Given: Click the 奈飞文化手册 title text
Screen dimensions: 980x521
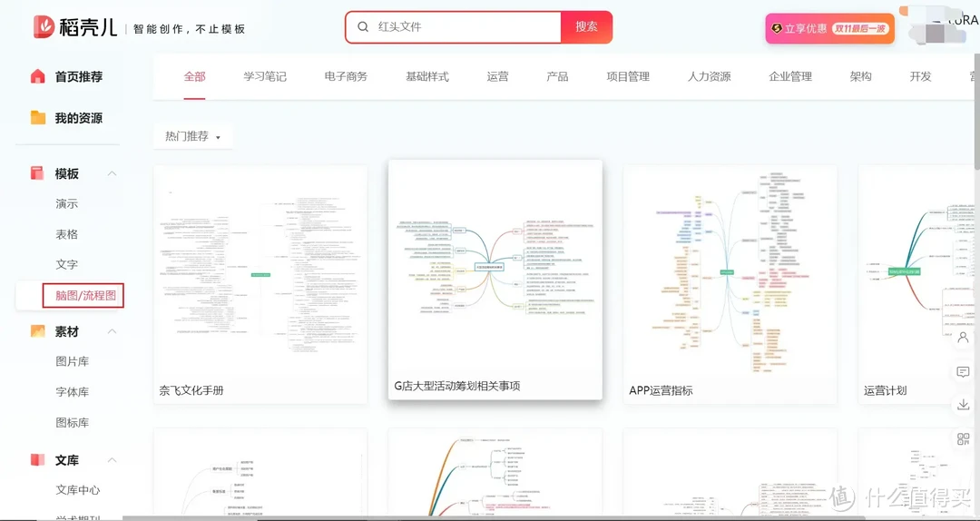Looking at the screenshot, I should [x=191, y=391].
